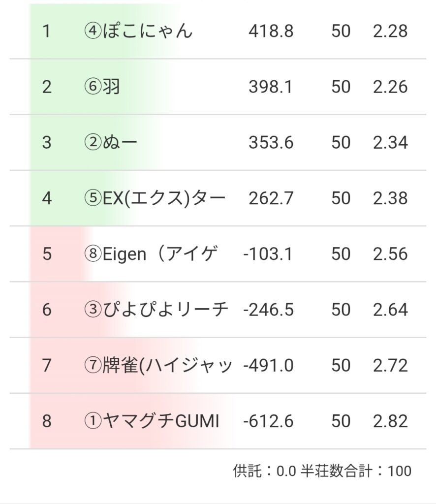
Task: Click team name ④ぽこにゃん
Action: pyautogui.click(x=138, y=31)
